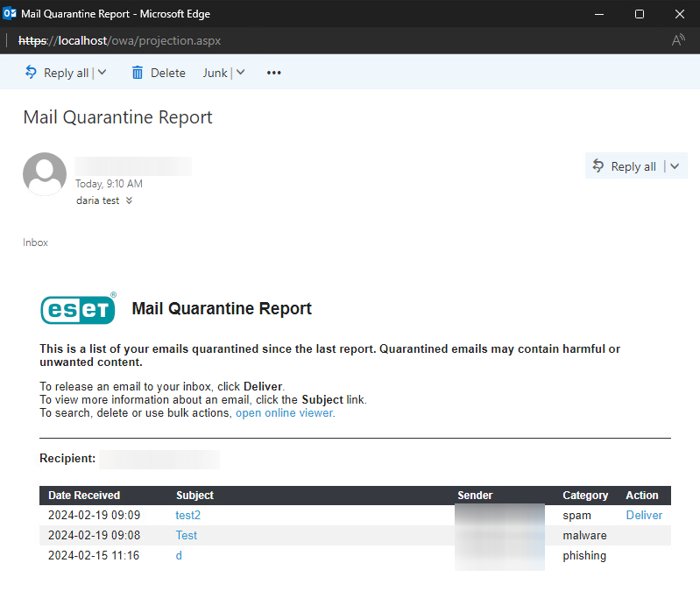Viewport: 700px width, 605px height.
Task: Expand reply options chevron in message header
Action: click(674, 166)
